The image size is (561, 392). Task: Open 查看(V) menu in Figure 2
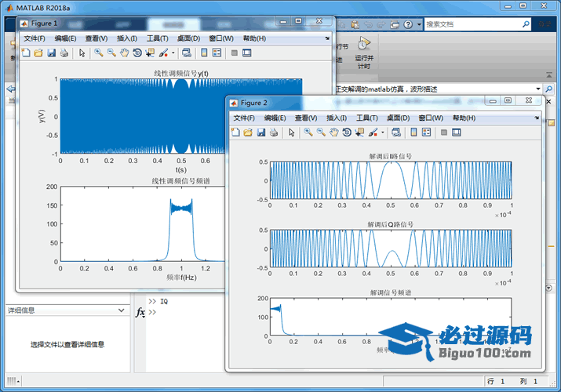[x=306, y=118]
